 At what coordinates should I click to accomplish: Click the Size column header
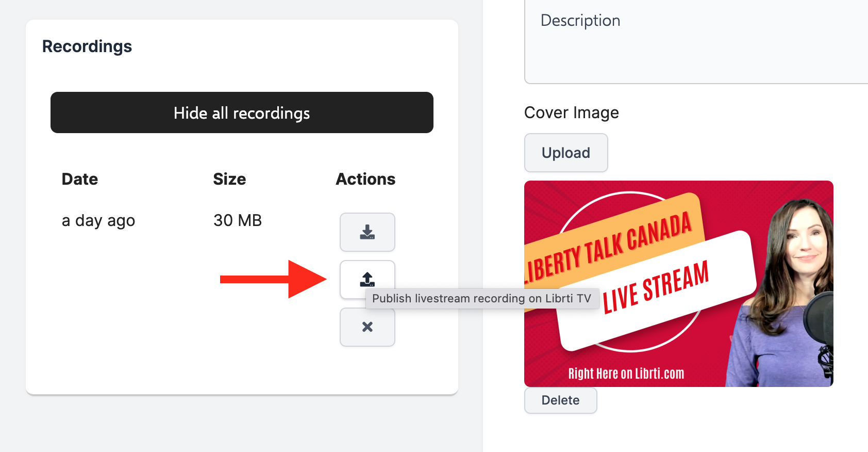click(229, 179)
